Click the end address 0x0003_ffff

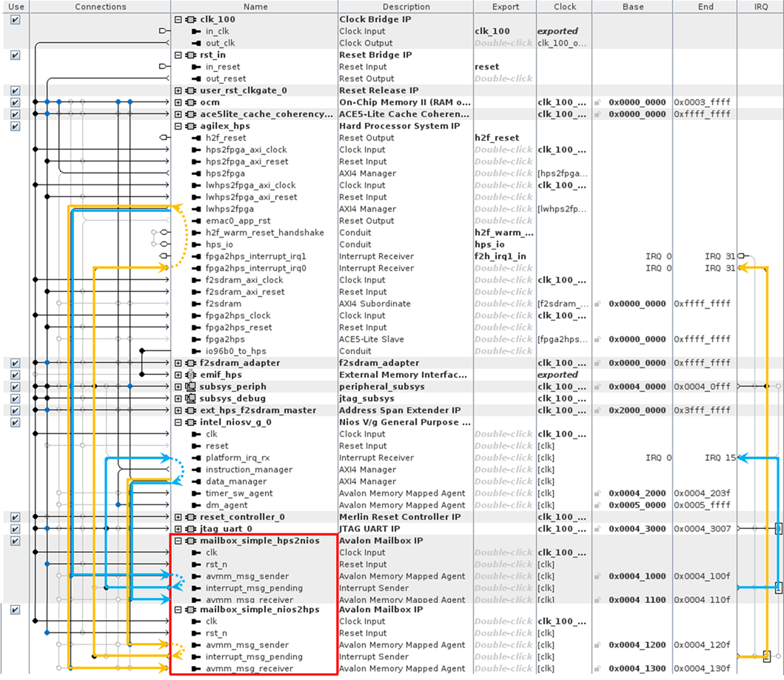pos(702,102)
